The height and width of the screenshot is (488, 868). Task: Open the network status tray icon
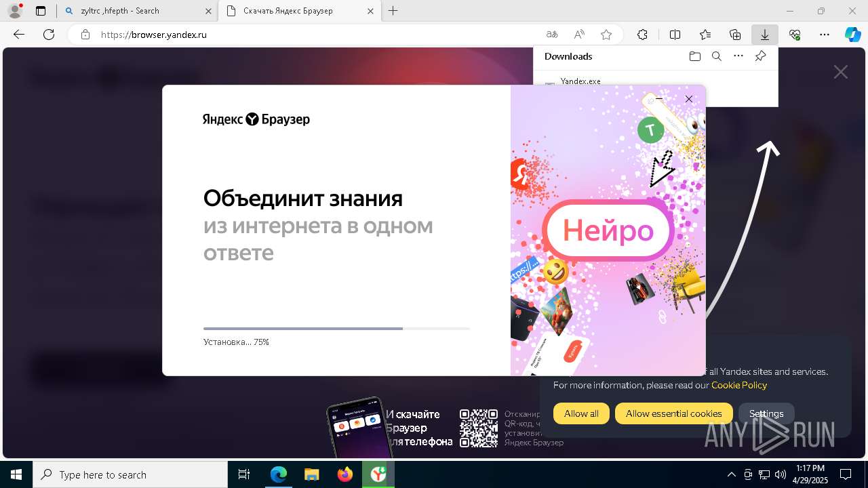pos(764,474)
